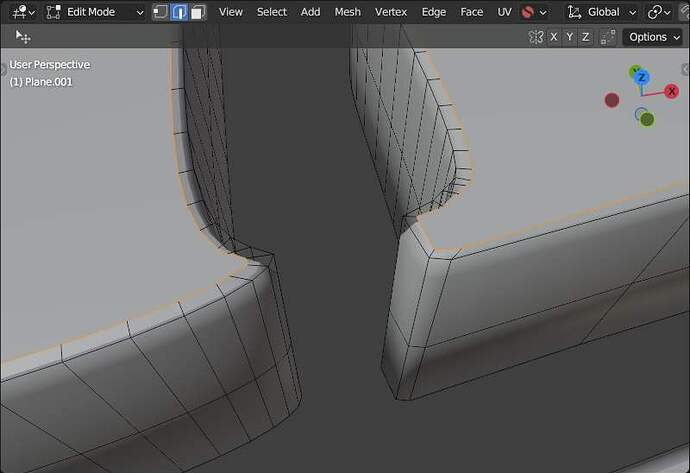The height and width of the screenshot is (473, 690).
Task: Expand dropdown next to red header icon
Action: tap(543, 12)
